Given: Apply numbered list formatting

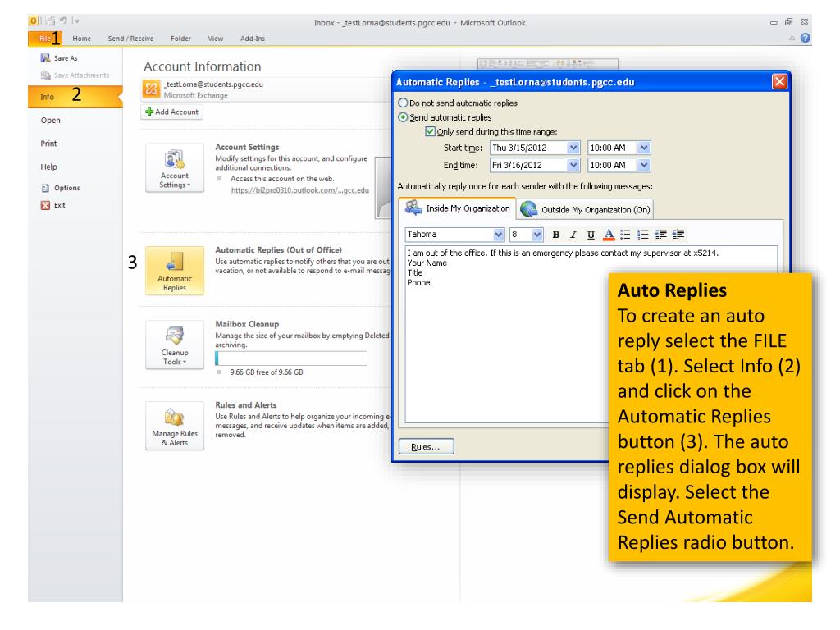Looking at the screenshot, I should coord(643,235).
